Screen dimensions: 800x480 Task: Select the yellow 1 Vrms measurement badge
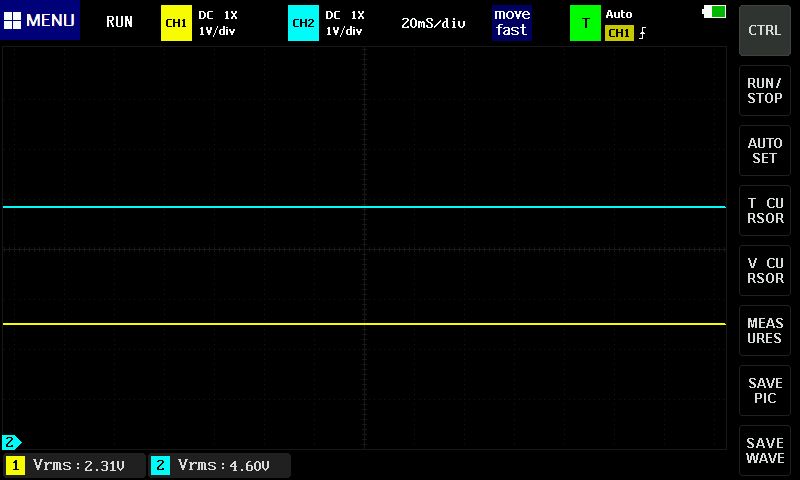pos(16,465)
